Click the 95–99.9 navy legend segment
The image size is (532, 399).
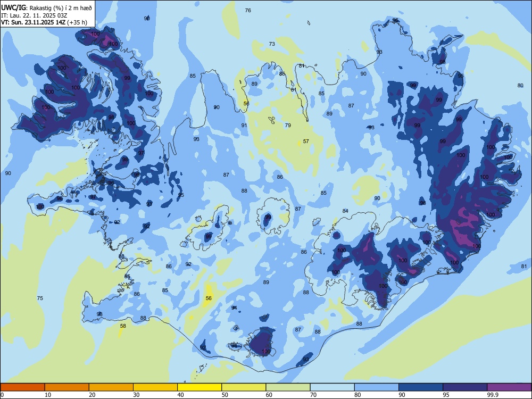pos(465,387)
